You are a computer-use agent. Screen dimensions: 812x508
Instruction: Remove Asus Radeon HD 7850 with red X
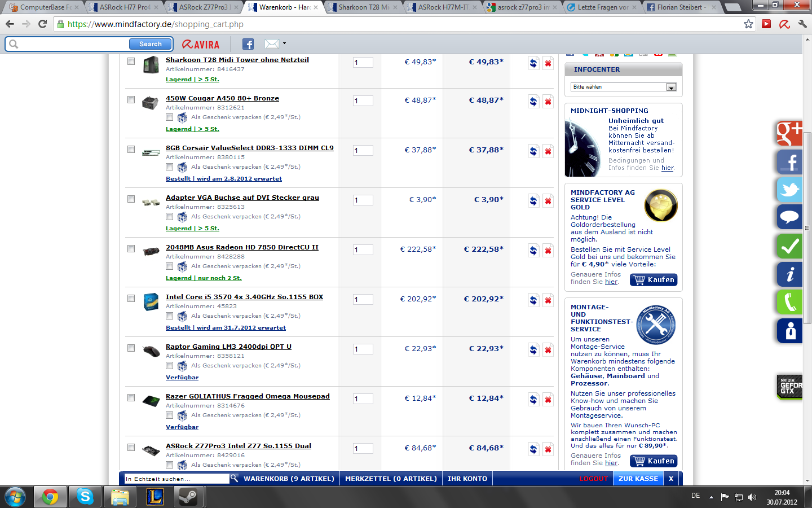pos(548,251)
